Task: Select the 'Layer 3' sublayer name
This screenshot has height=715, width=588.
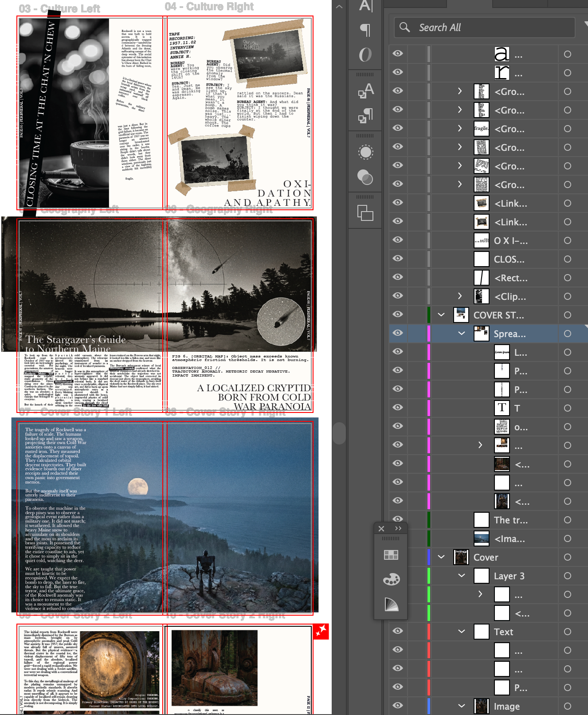Action: [509, 576]
